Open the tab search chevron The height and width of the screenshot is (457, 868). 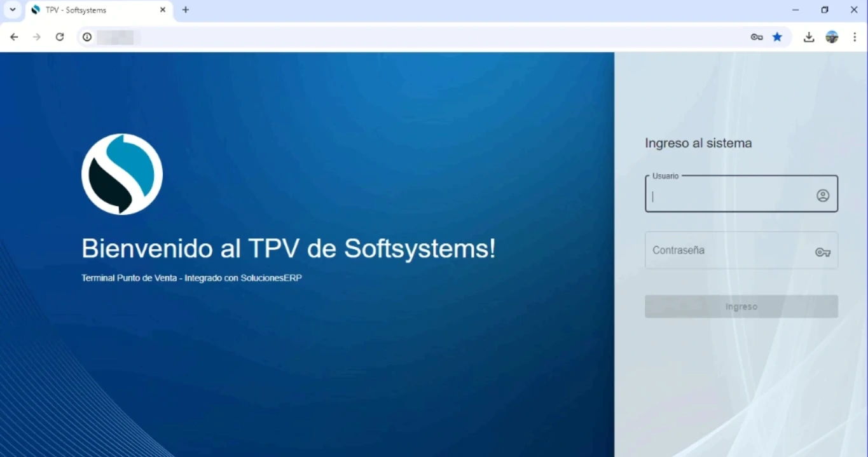[12, 10]
